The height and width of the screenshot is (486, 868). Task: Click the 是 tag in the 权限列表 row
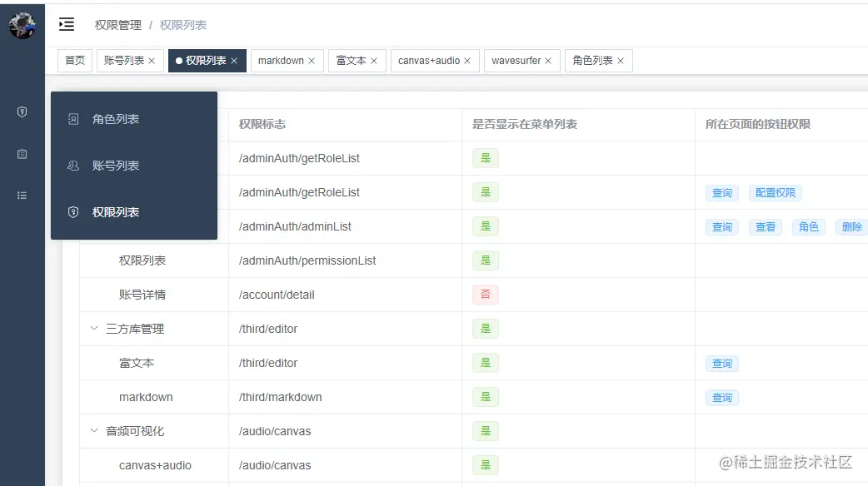coord(486,260)
